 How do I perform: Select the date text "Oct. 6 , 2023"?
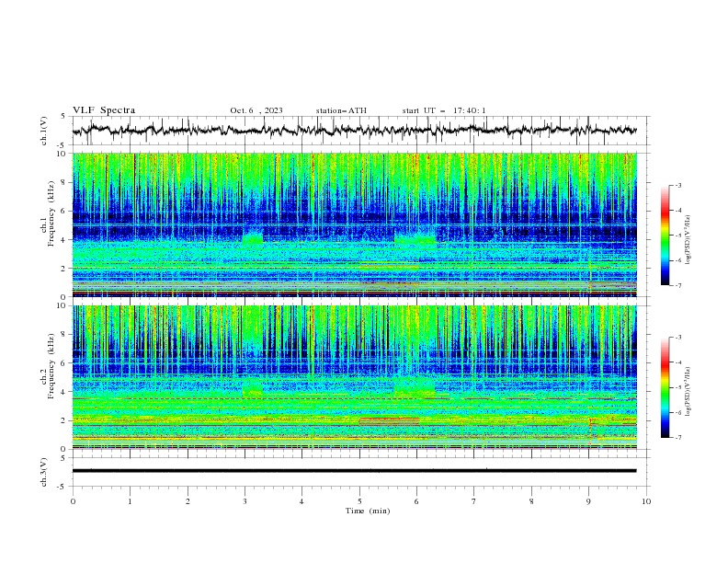256,110
